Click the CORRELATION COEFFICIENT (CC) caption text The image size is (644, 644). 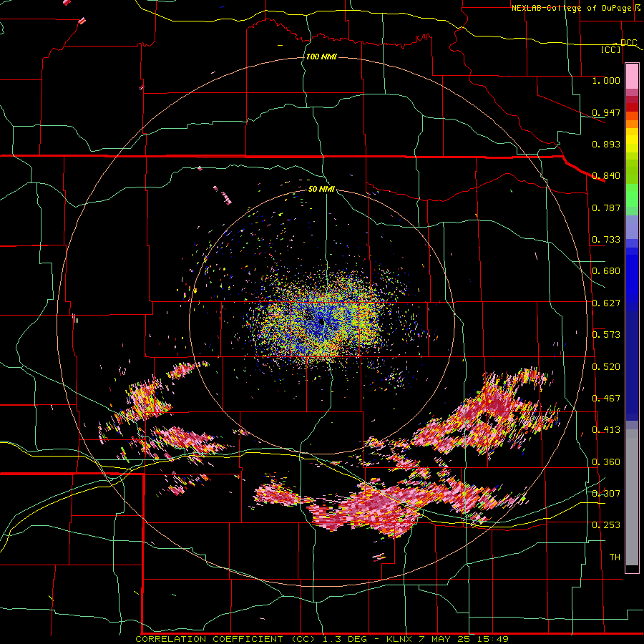(x=225, y=639)
